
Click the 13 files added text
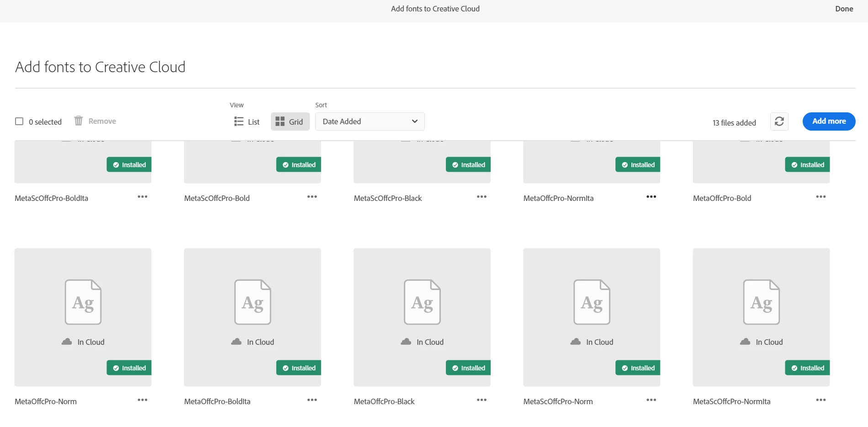coord(734,123)
